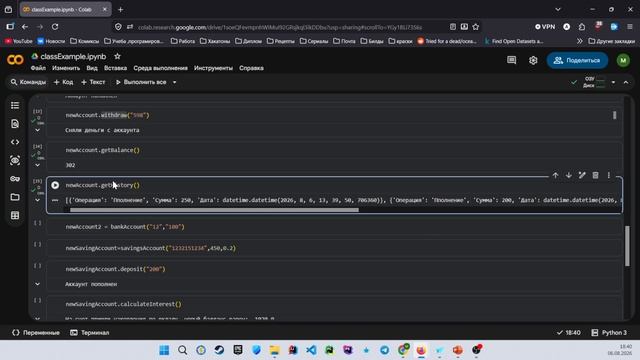Viewport: 640px width, 360px height.
Task: Open a new browser tab
Action: pos(120,9)
